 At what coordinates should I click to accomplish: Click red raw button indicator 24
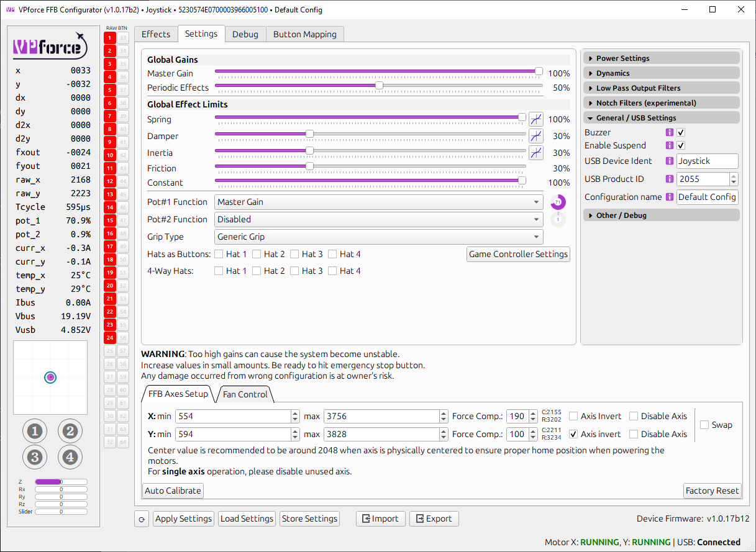110,338
